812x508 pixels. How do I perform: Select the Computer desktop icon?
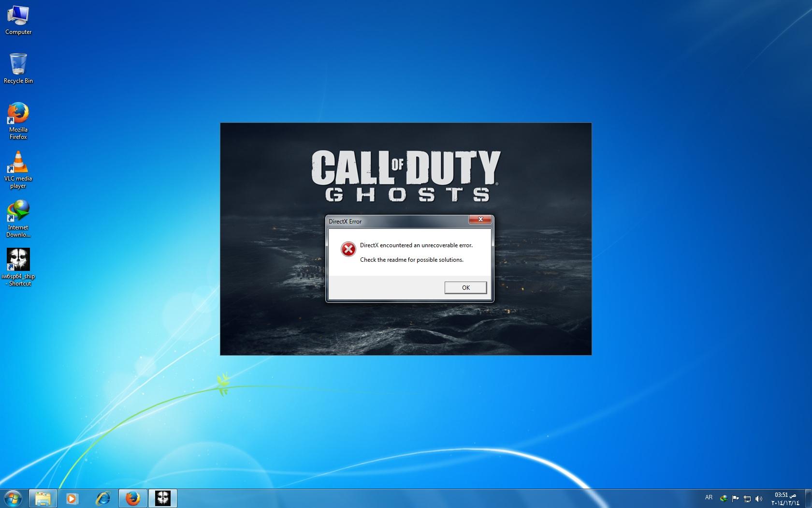pos(18,20)
